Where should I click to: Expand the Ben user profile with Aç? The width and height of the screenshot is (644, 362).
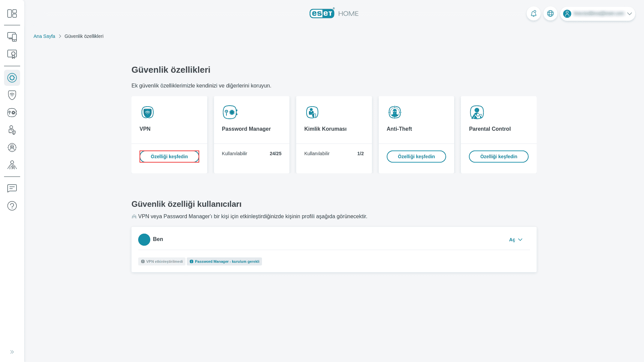516,240
